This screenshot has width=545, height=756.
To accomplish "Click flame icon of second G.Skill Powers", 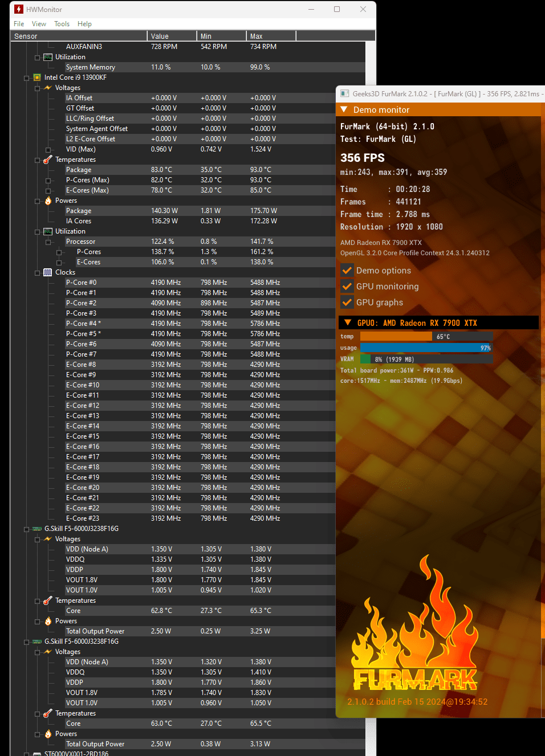I will (x=48, y=734).
